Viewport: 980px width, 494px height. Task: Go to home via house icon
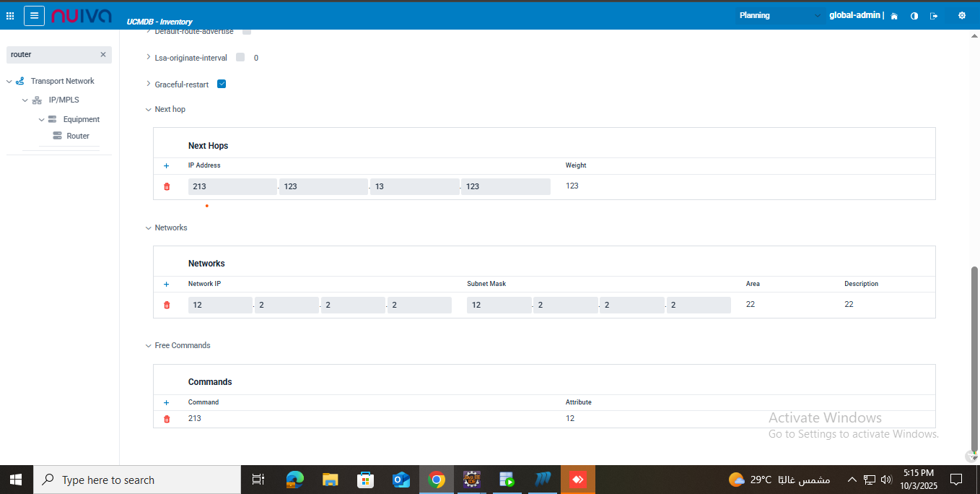tap(895, 16)
